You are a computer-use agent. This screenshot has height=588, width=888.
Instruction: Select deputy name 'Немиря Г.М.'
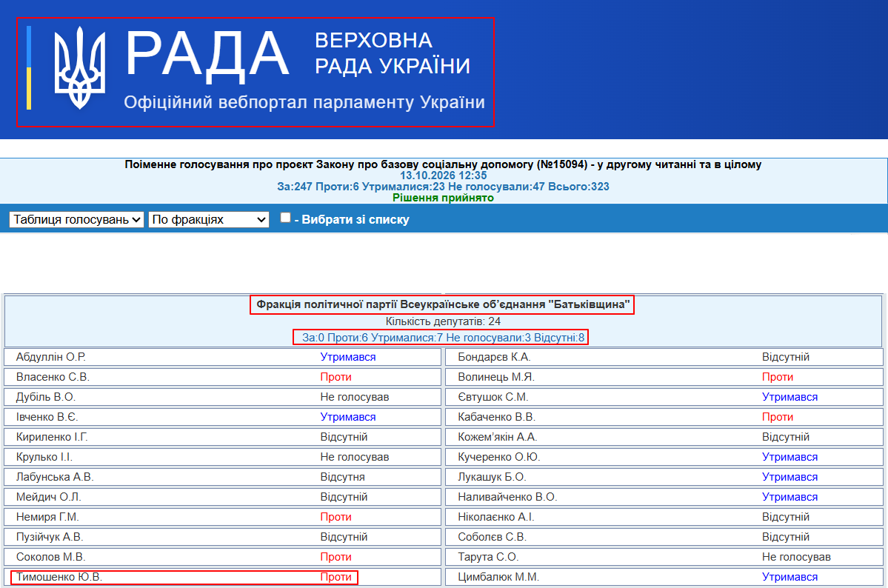coord(47,517)
